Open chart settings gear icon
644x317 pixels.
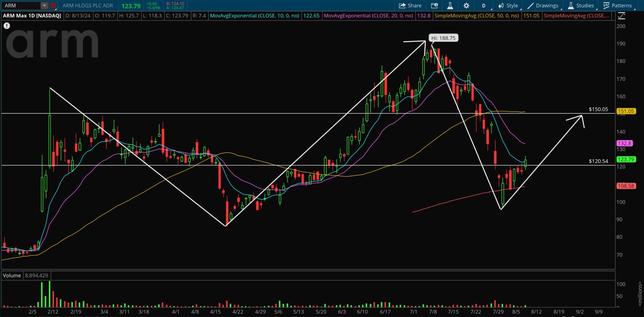click(x=466, y=6)
